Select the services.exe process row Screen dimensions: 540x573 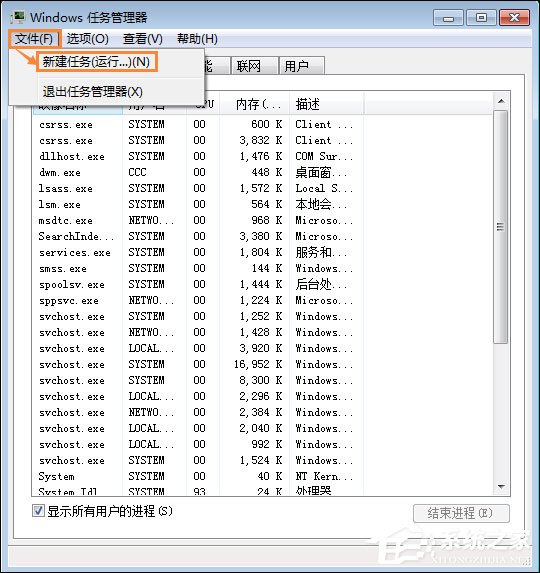coord(197,253)
